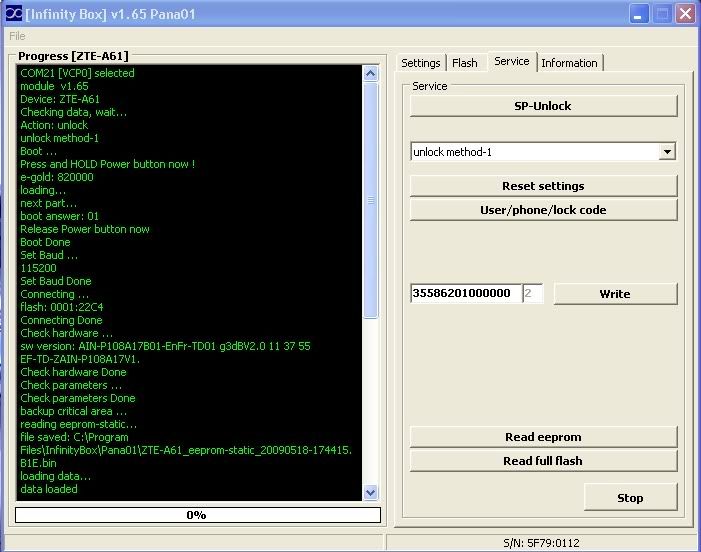Click log line 'Set Baud Done'
This screenshot has height=552, width=701.
55,281
